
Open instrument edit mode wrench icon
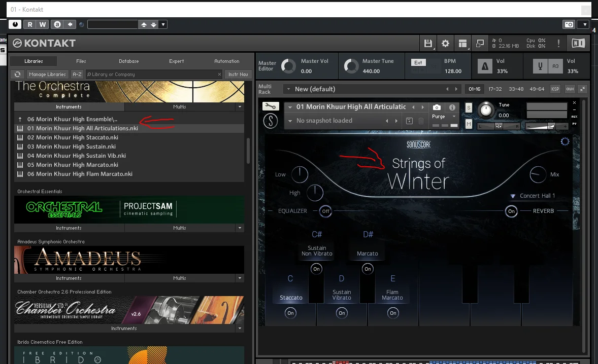point(271,106)
